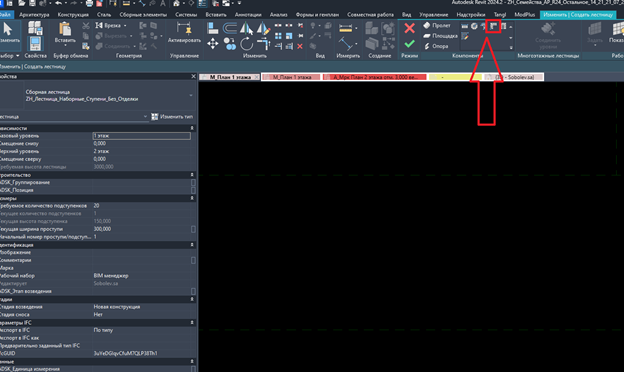Click the Array tool icon
624x372 pixels.
278,36
